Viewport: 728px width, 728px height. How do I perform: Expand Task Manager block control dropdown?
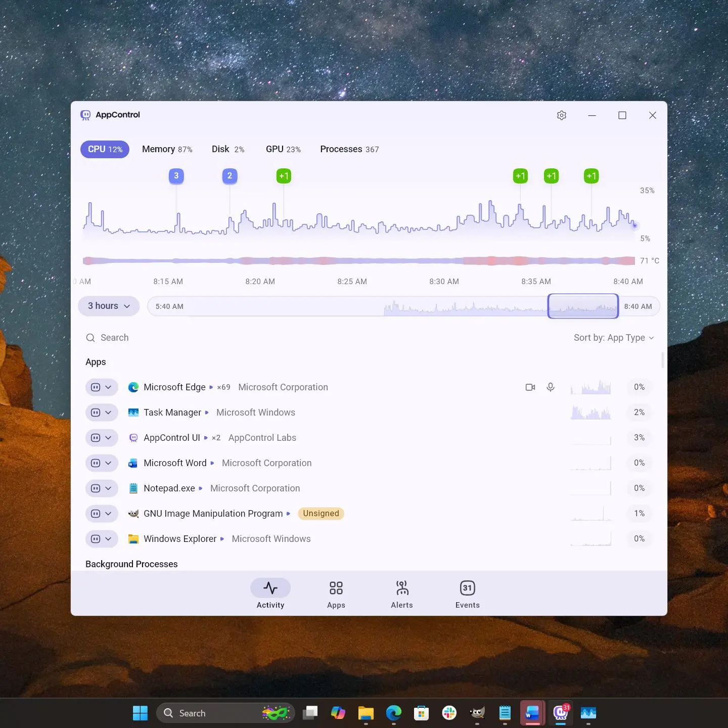102,413
